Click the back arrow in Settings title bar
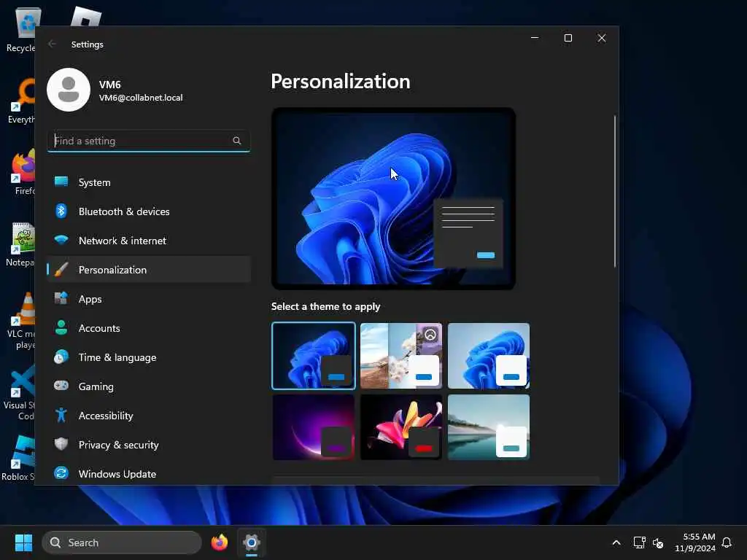Viewport: 747px width, 560px height. (52, 44)
